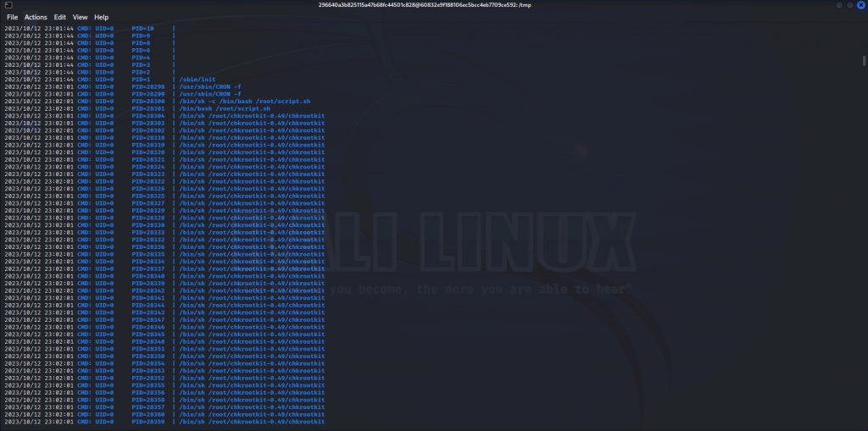868x431 pixels.
Task: Click the PID=28329 text
Action: tap(148, 210)
